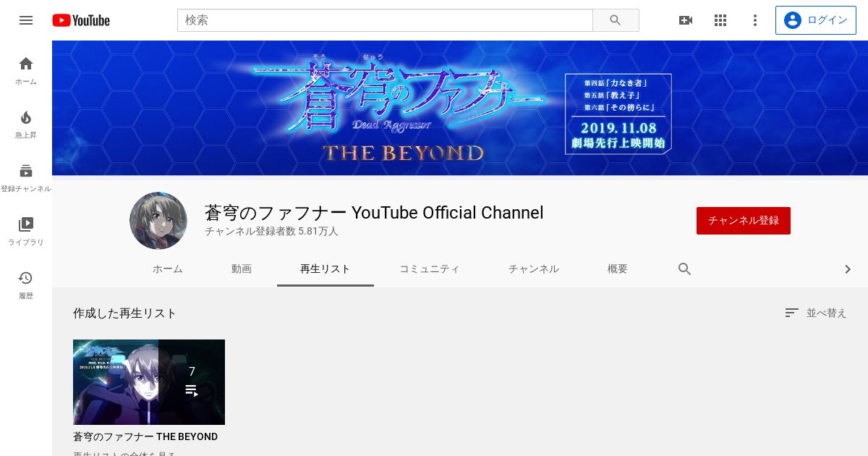Select the 再生リスト tab
Image resolution: width=868 pixels, height=456 pixels.
pos(325,269)
